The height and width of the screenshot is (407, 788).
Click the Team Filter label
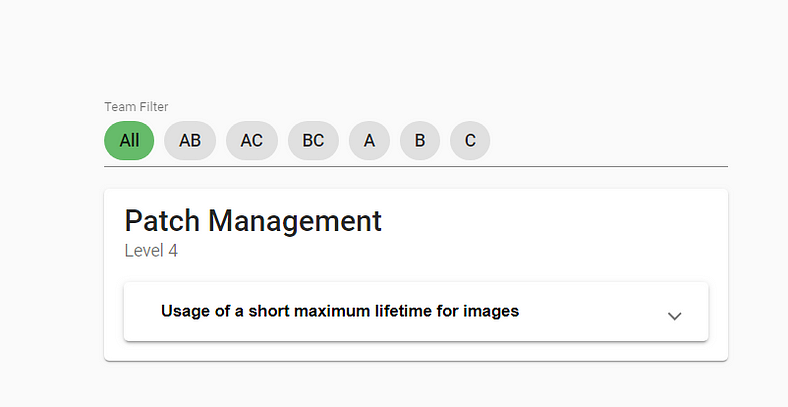click(x=136, y=107)
